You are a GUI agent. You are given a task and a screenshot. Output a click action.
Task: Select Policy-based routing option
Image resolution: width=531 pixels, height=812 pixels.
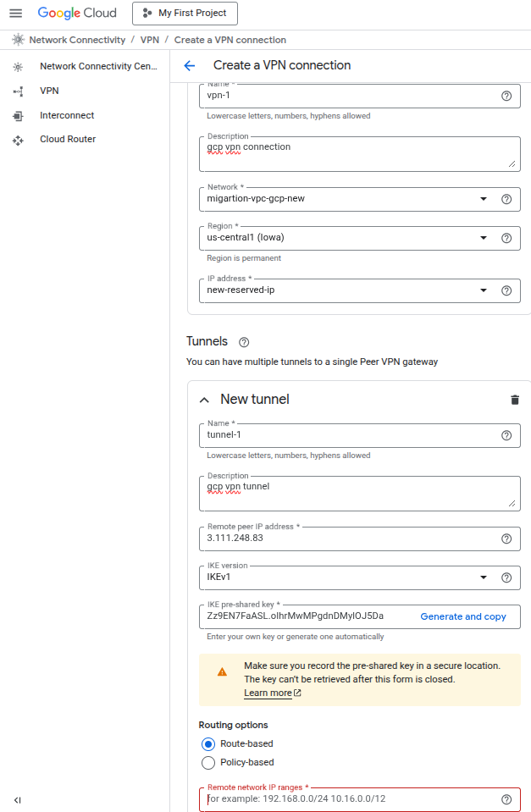click(208, 763)
